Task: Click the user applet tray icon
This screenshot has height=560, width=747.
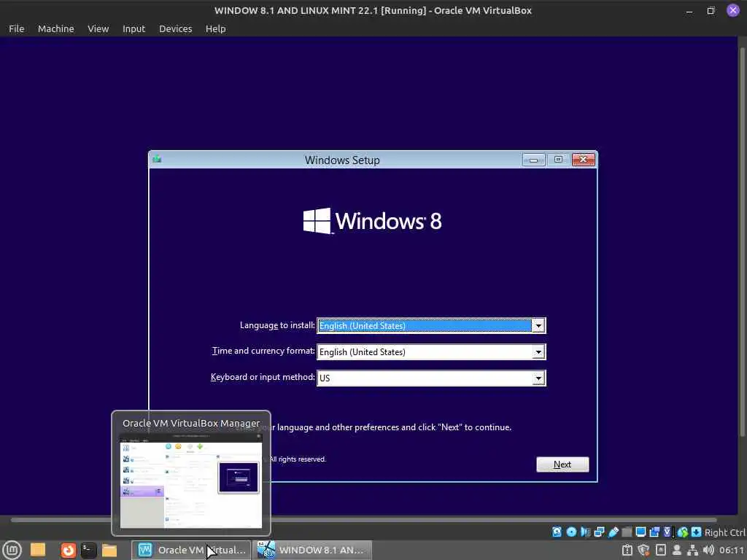Action: (676, 550)
